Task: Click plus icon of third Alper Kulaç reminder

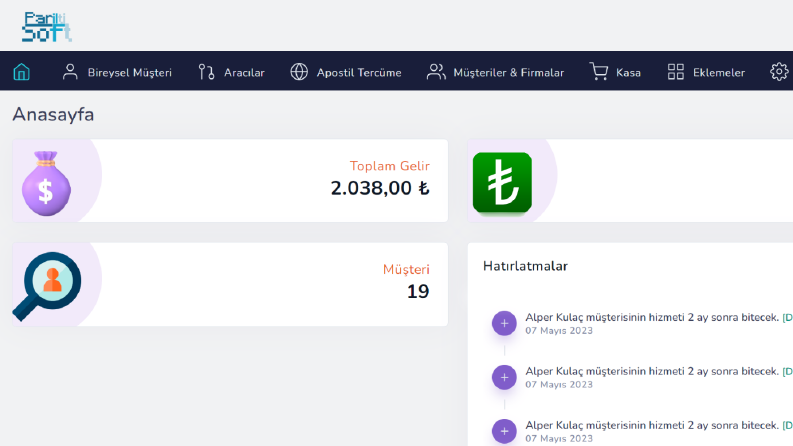Action: [504, 431]
